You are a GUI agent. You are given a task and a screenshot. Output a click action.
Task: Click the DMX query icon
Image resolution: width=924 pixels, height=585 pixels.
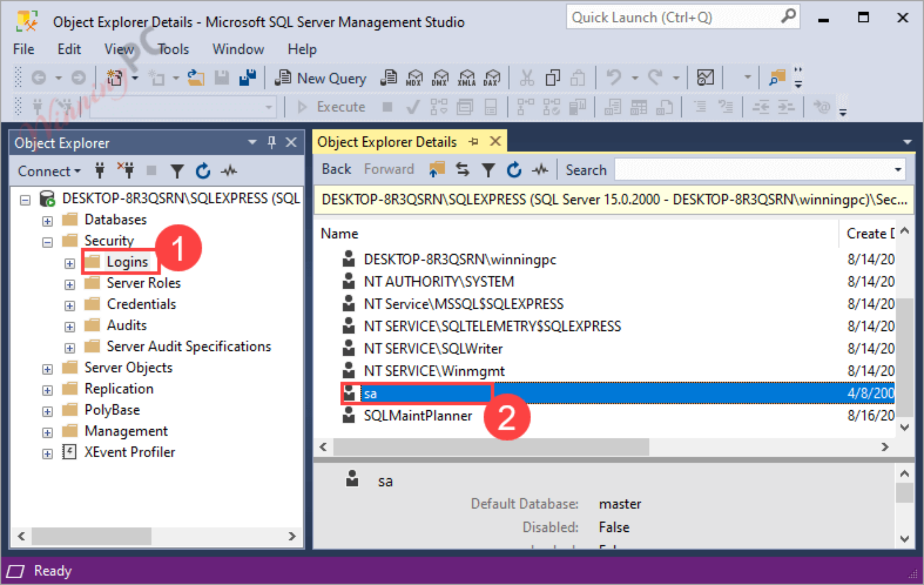coord(440,78)
